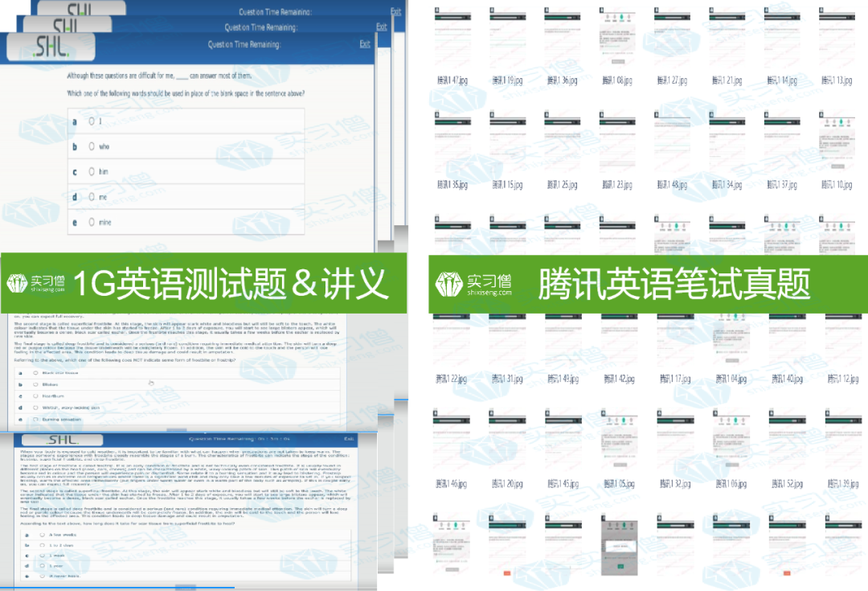Select the thumbnail of 腾讯1 13.jpg
The width and height of the screenshot is (868, 591).
[x=837, y=39]
